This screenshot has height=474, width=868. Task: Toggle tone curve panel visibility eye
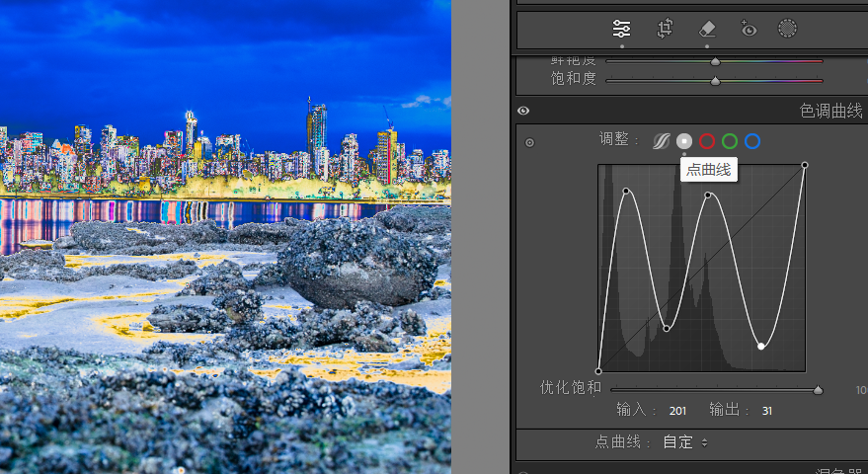pyautogui.click(x=523, y=111)
